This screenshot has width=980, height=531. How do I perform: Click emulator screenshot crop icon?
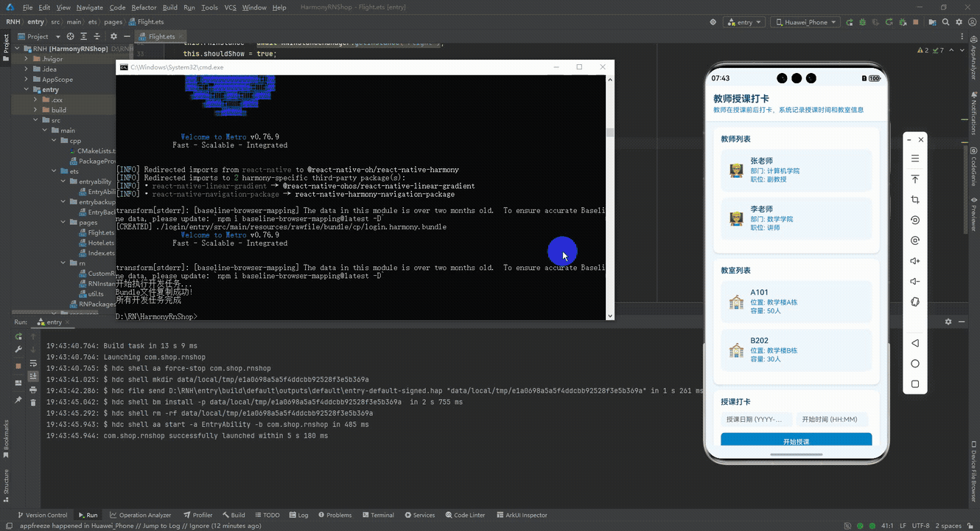click(x=915, y=200)
